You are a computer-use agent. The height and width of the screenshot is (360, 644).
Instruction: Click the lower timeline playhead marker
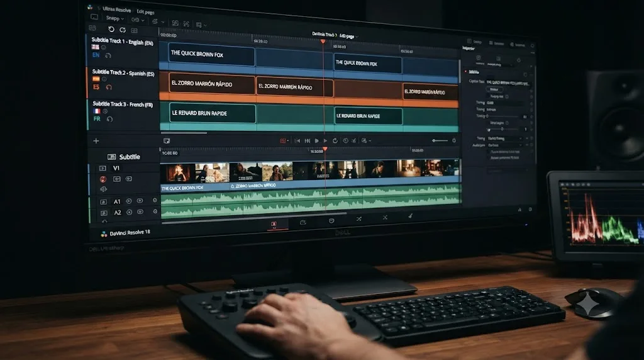(x=325, y=149)
